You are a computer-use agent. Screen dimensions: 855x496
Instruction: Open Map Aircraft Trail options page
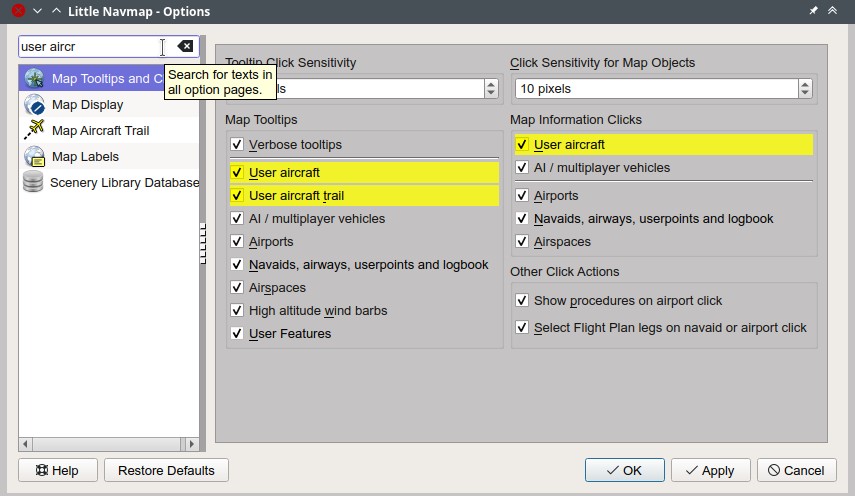coord(109,130)
